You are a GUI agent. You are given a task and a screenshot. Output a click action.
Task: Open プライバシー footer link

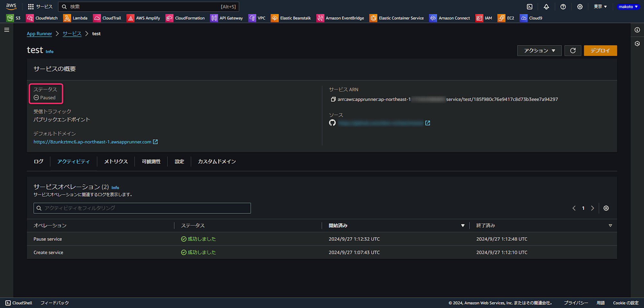tap(576, 303)
